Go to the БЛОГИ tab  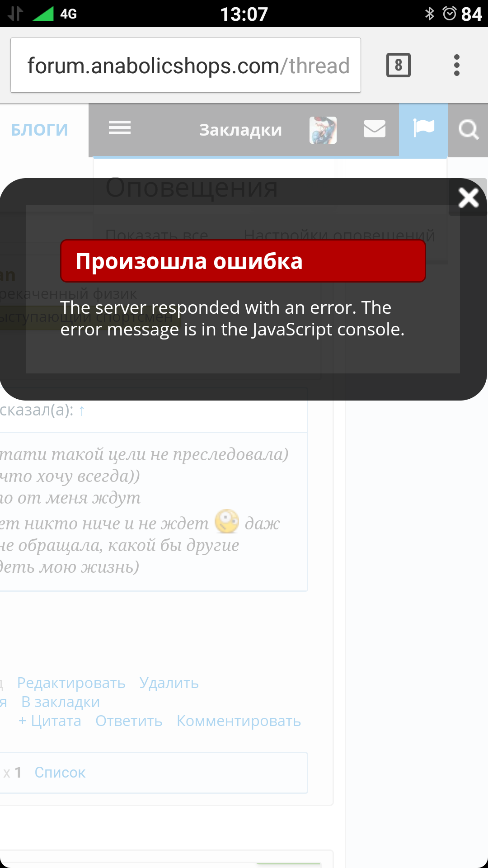[x=40, y=130]
